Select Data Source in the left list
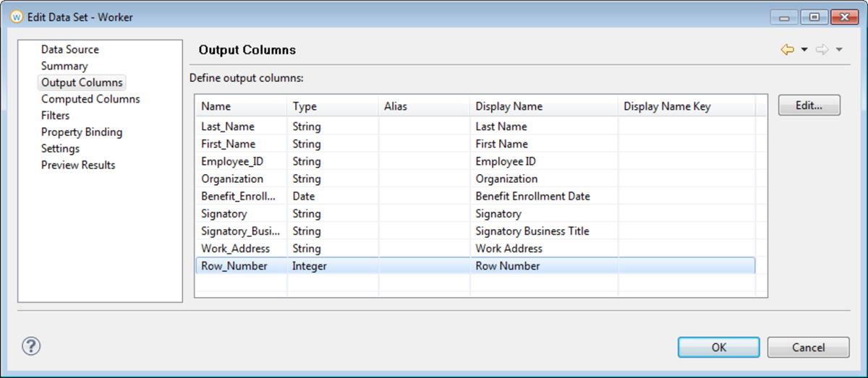868x378 pixels. coord(70,49)
